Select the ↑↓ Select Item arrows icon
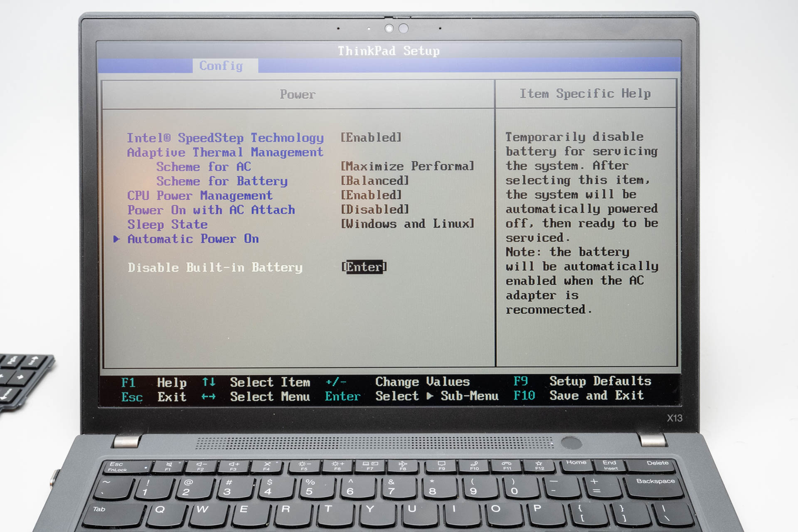This screenshot has width=798, height=532. click(209, 382)
